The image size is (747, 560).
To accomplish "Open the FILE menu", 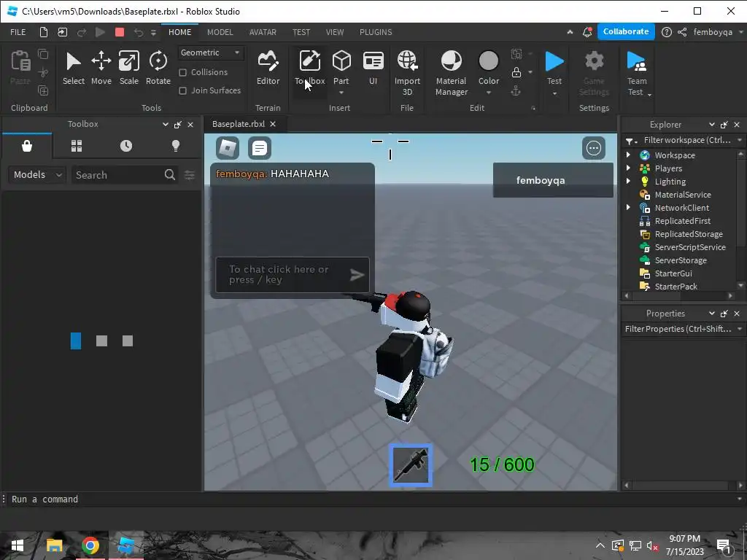I will tap(18, 32).
